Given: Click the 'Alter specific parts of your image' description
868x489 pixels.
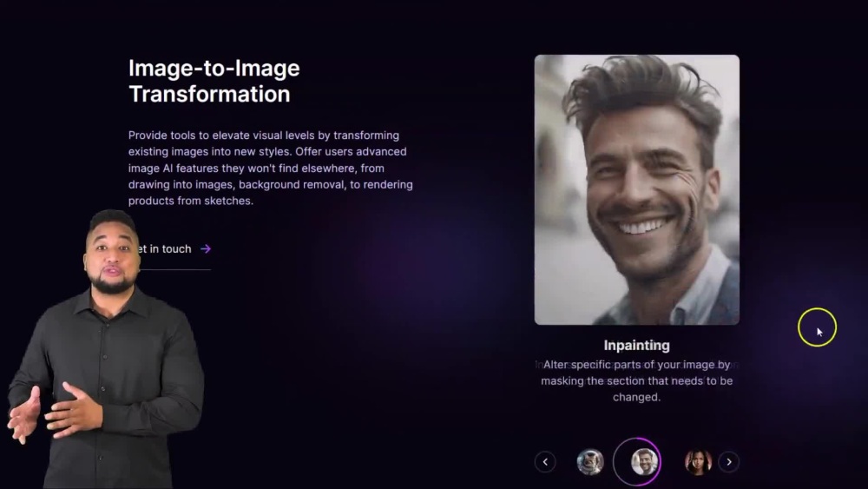Looking at the screenshot, I should [636, 381].
